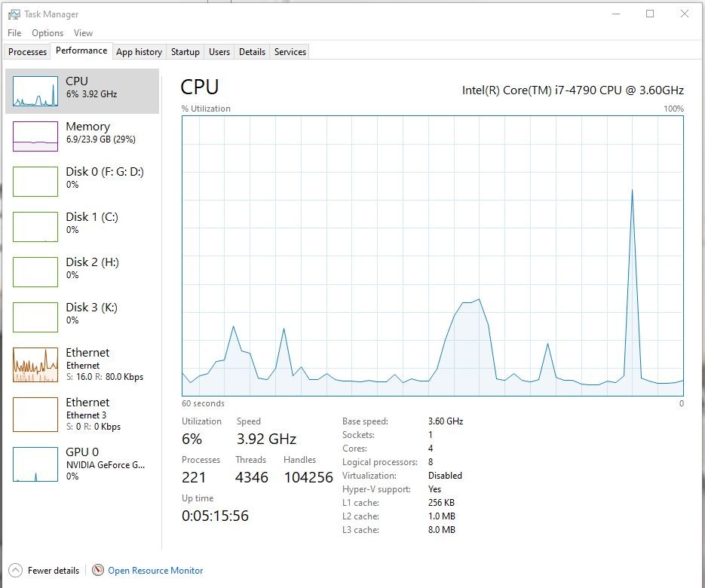Go to the Startup tab

(x=185, y=52)
